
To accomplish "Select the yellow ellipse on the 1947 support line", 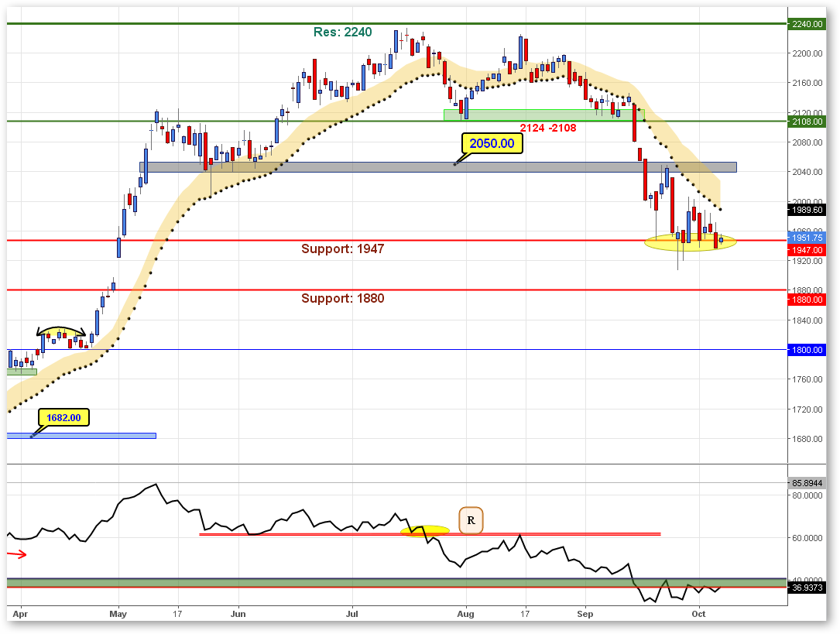I will (x=691, y=242).
